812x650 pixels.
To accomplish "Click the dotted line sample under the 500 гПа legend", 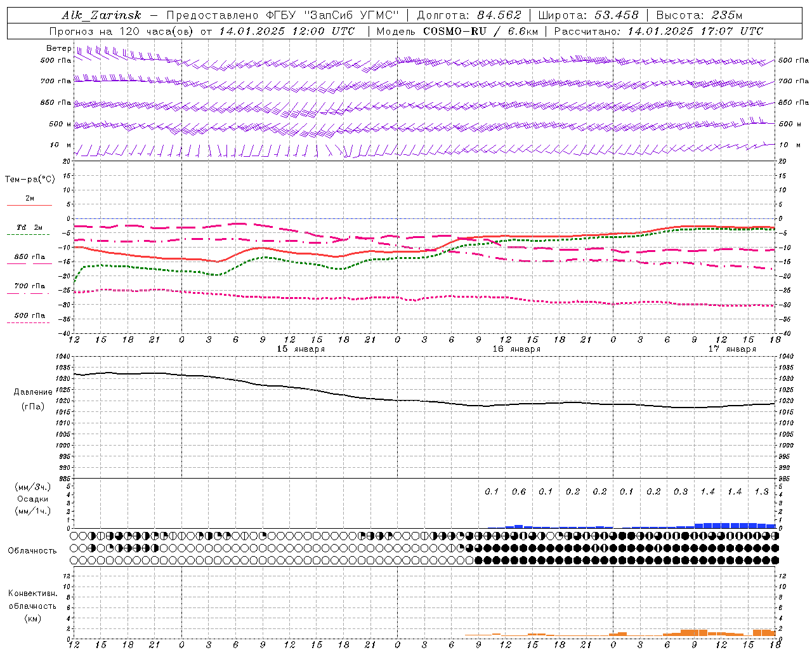I will coord(28,323).
